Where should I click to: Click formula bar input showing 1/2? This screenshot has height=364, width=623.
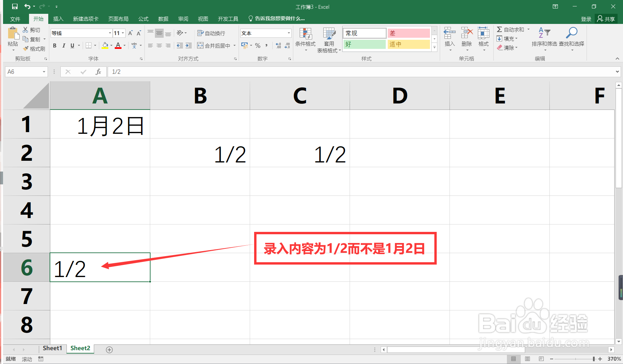361,72
